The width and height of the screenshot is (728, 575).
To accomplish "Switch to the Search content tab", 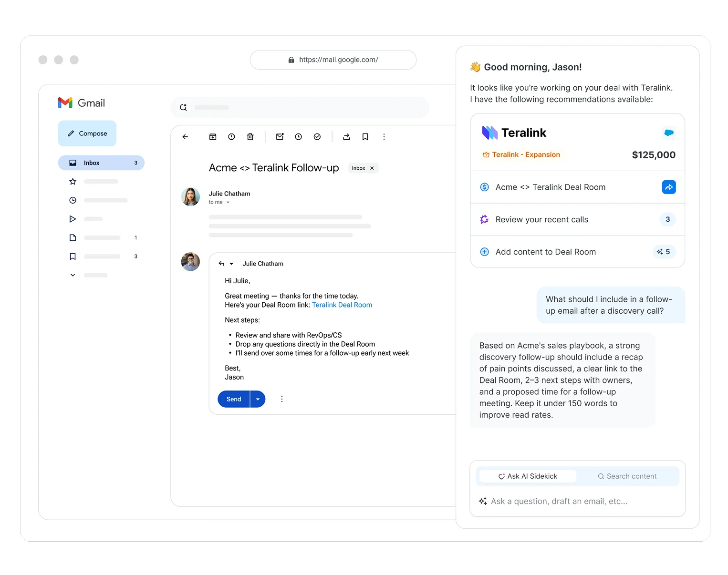I will coord(627,476).
